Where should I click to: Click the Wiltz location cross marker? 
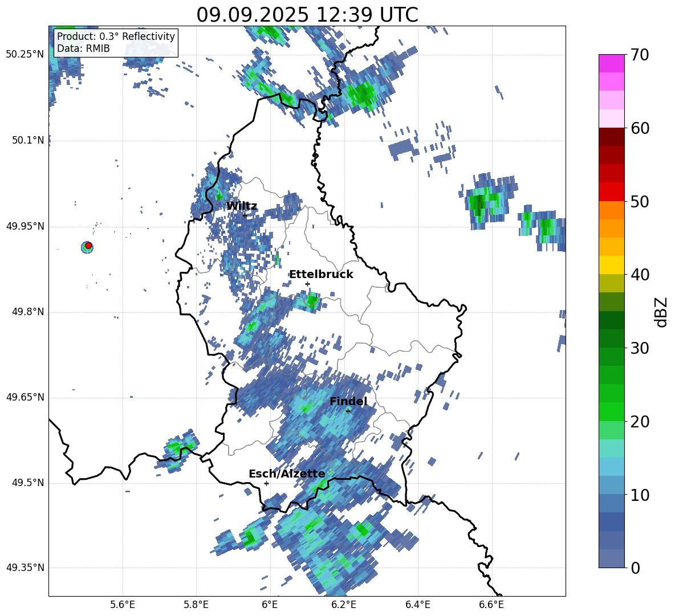245,215
